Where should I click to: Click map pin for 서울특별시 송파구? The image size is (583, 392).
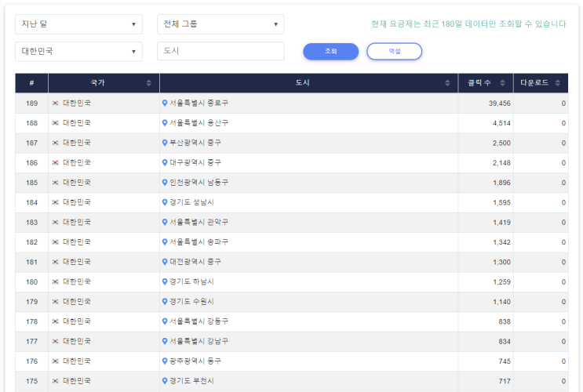click(165, 242)
